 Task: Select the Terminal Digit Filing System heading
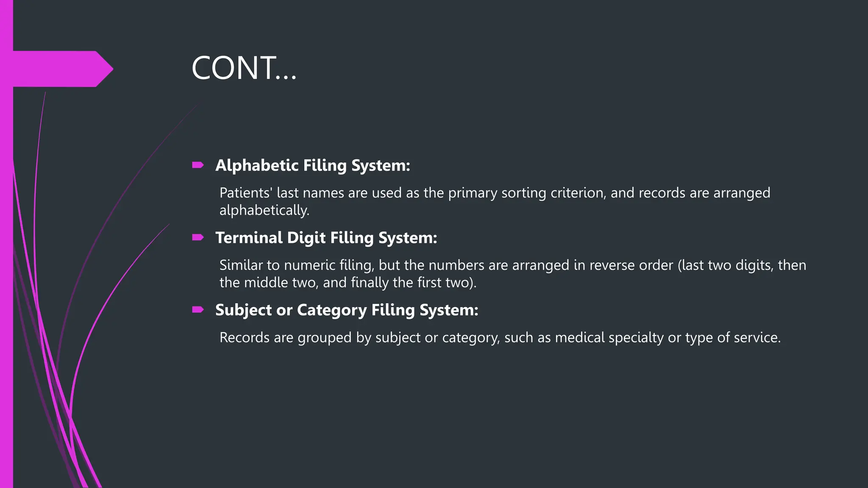click(326, 238)
